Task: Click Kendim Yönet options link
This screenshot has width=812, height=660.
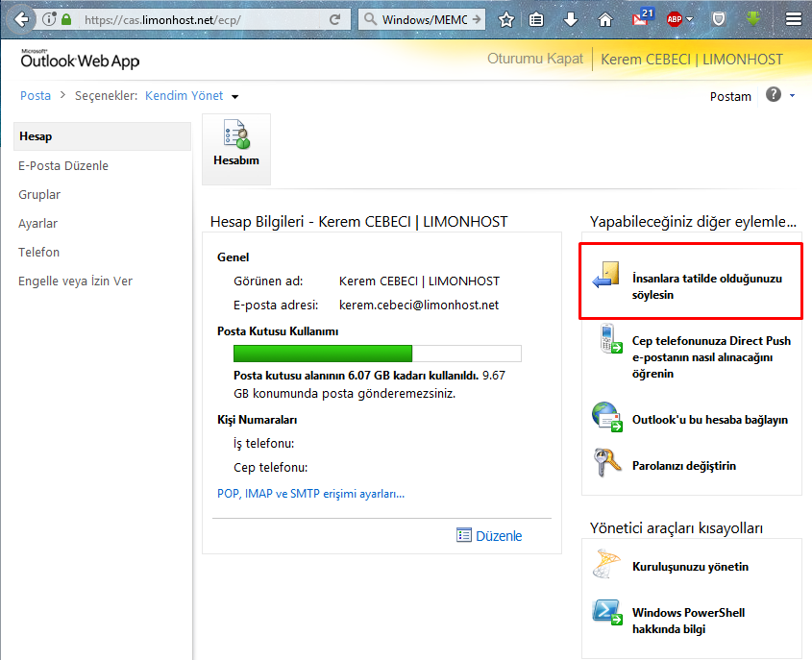Action: (184, 96)
